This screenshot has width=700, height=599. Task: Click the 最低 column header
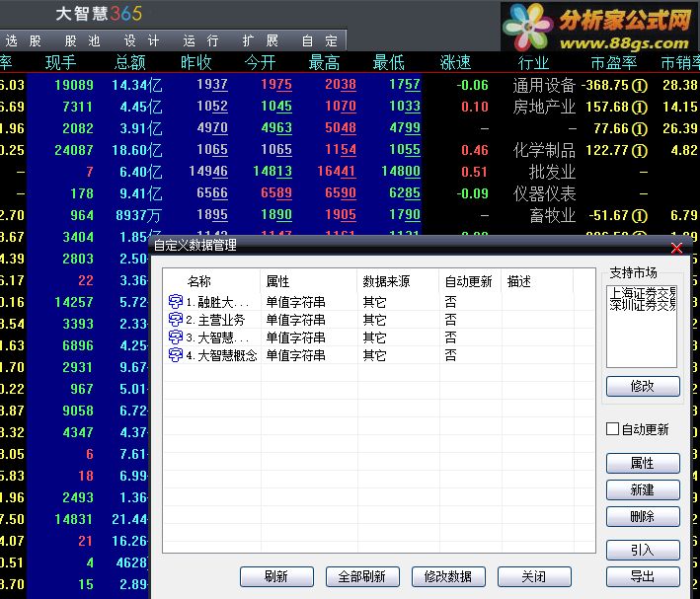pos(388,62)
